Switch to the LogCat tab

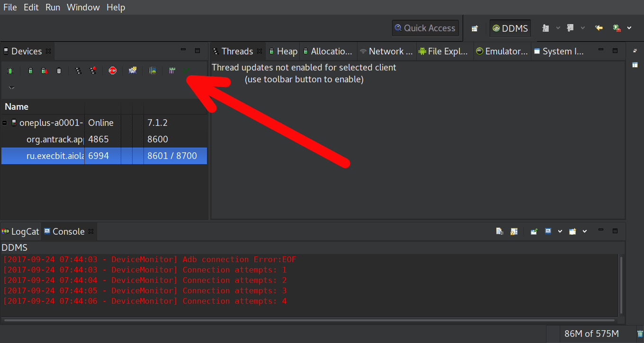pos(21,231)
